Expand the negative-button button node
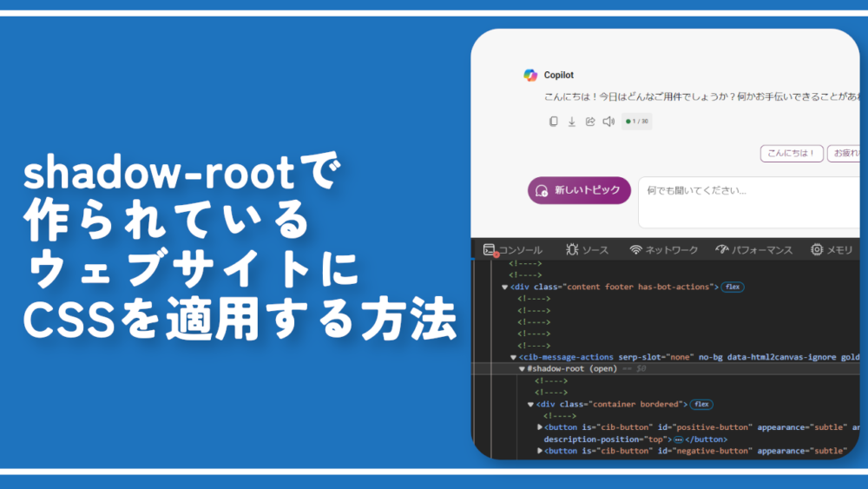868x489 pixels. (x=540, y=451)
